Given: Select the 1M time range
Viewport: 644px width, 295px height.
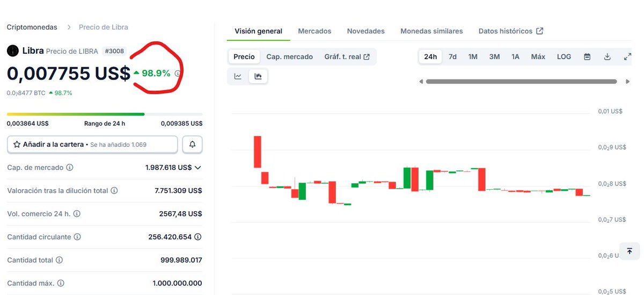Looking at the screenshot, I should tap(473, 56).
